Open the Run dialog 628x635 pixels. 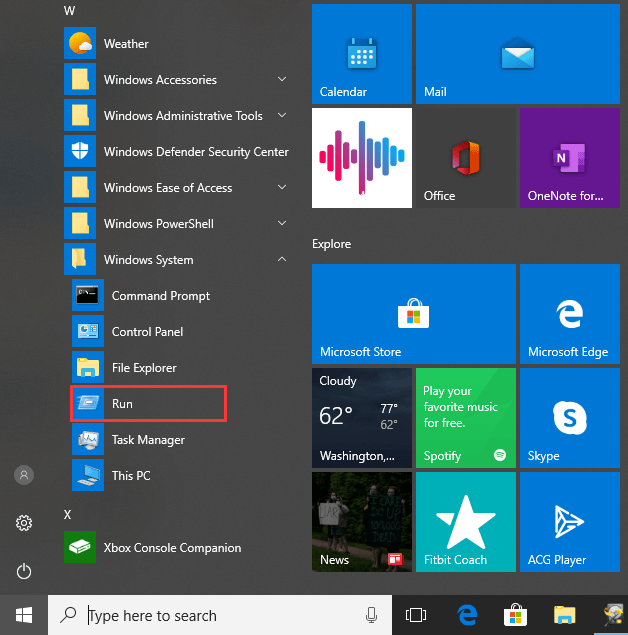tap(148, 404)
